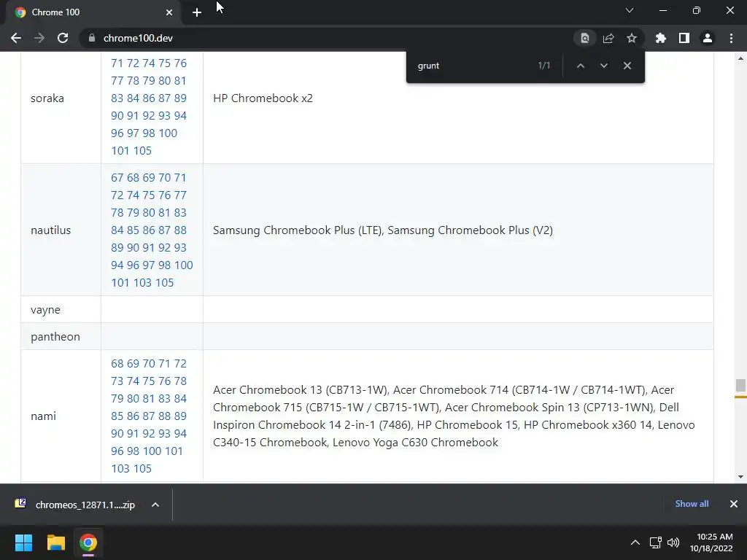This screenshot has width=747, height=560.
Task: Open volume control in tray
Action: (x=673, y=542)
